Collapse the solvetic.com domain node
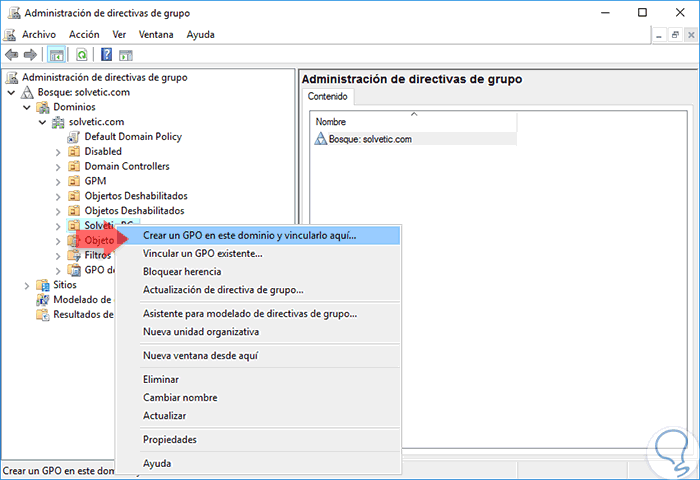The image size is (700, 480). pyautogui.click(x=42, y=122)
